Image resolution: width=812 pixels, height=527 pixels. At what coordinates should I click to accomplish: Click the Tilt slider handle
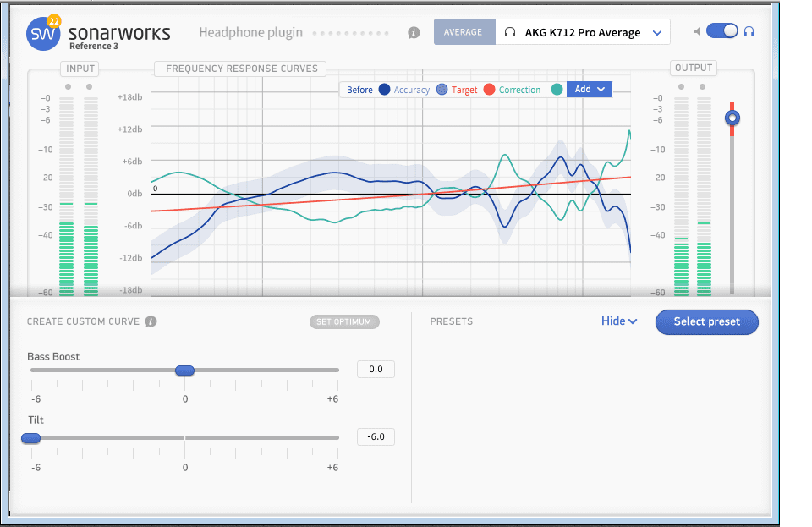point(31,438)
